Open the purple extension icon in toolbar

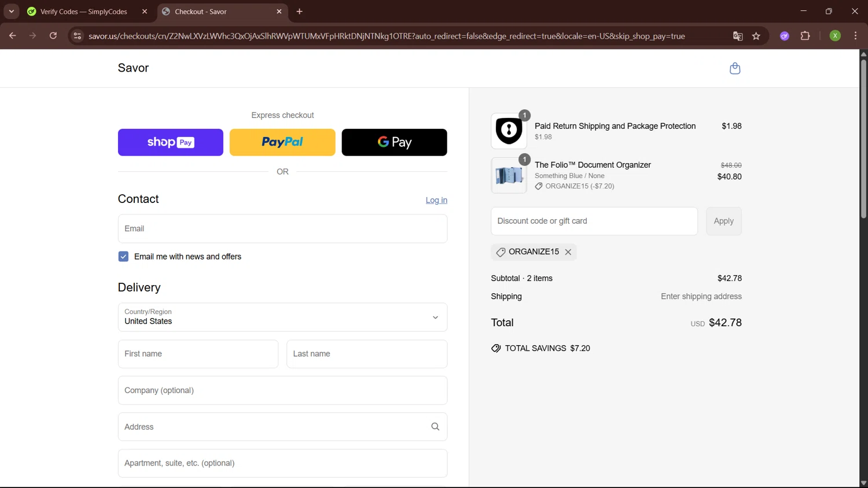click(785, 36)
